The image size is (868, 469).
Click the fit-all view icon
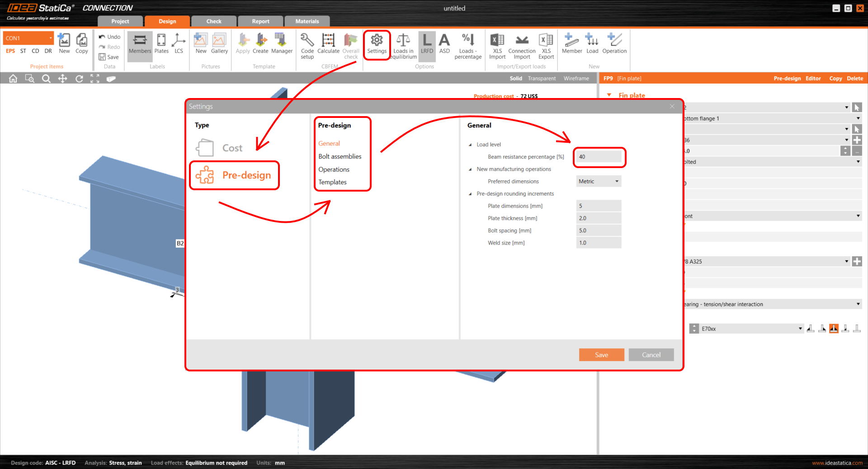[95, 79]
